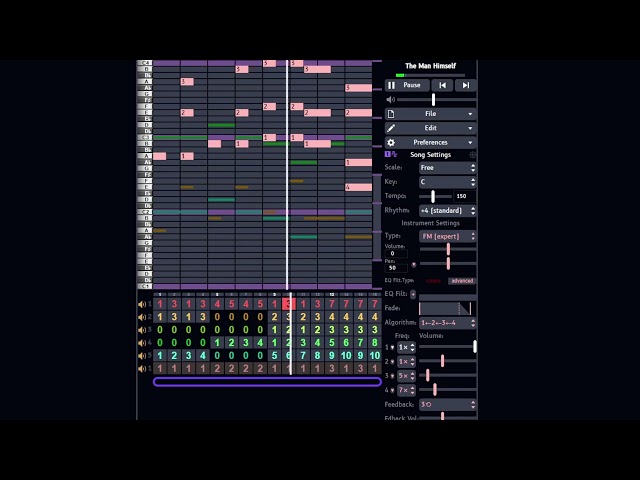
Task: Select simple EQ filter type
Action: coord(433,281)
